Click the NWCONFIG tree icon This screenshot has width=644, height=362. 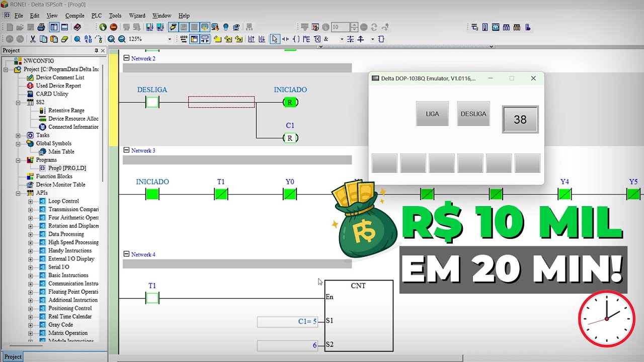[18, 61]
